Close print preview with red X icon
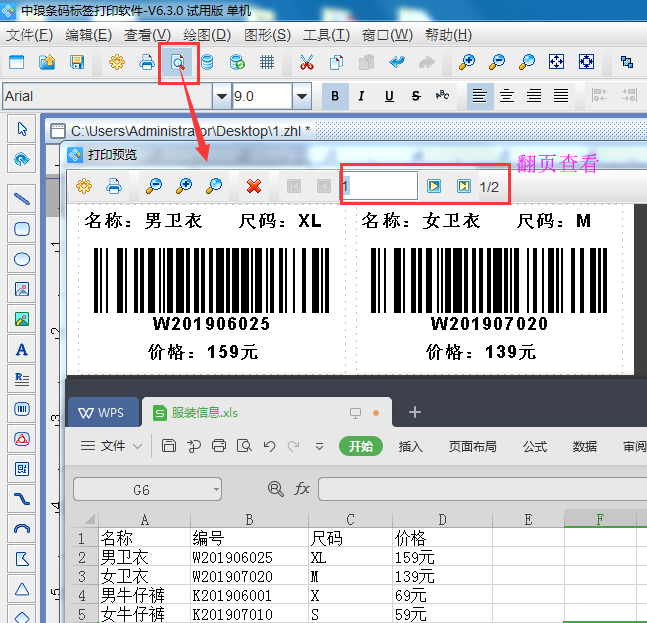Image resolution: width=647 pixels, height=623 pixels. pos(254,186)
